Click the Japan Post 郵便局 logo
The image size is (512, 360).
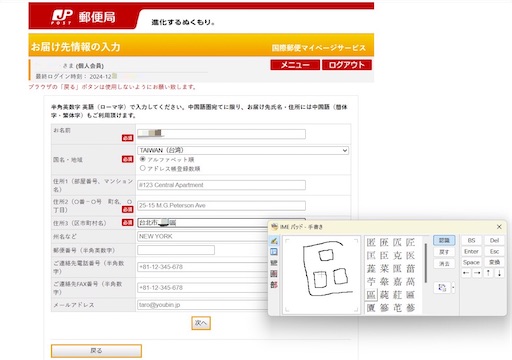coord(83,17)
